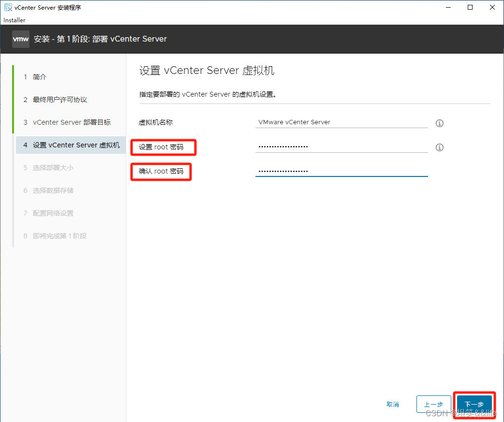Screen dimensions: 504x422
Task: Click the 确认 root 密码 label
Action: pos(161,171)
